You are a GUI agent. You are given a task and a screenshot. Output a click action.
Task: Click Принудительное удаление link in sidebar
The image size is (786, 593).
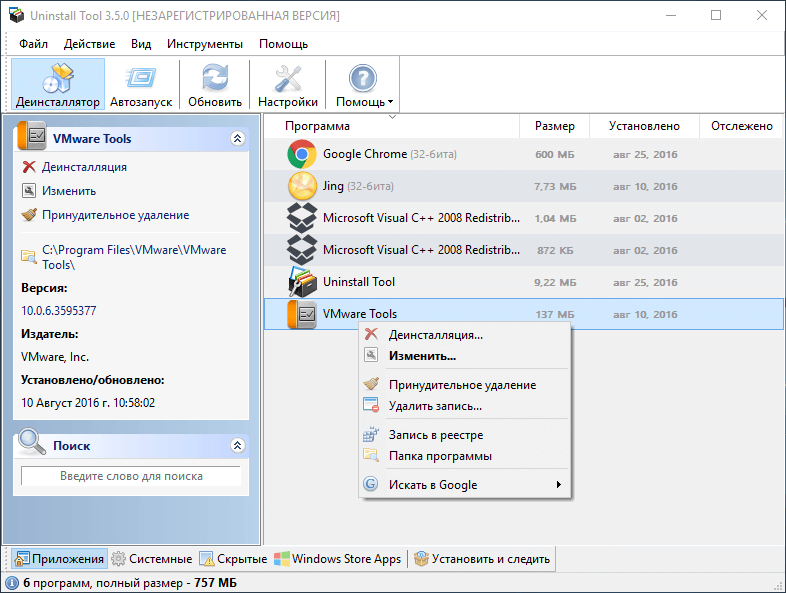[115, 215]
